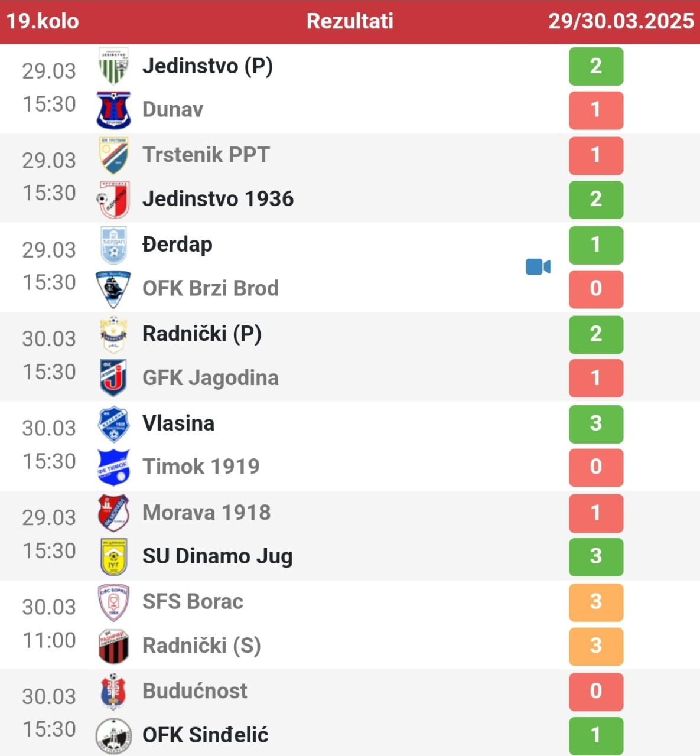Click the video camera icon for Đerdap match
The image size is (700, 756).
click(x=538, y=267)
